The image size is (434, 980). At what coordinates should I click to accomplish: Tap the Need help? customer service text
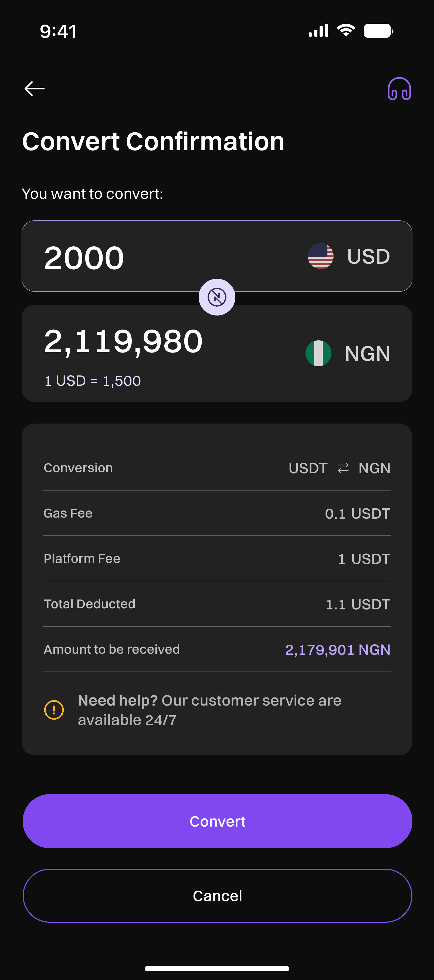tap(209, 710)
